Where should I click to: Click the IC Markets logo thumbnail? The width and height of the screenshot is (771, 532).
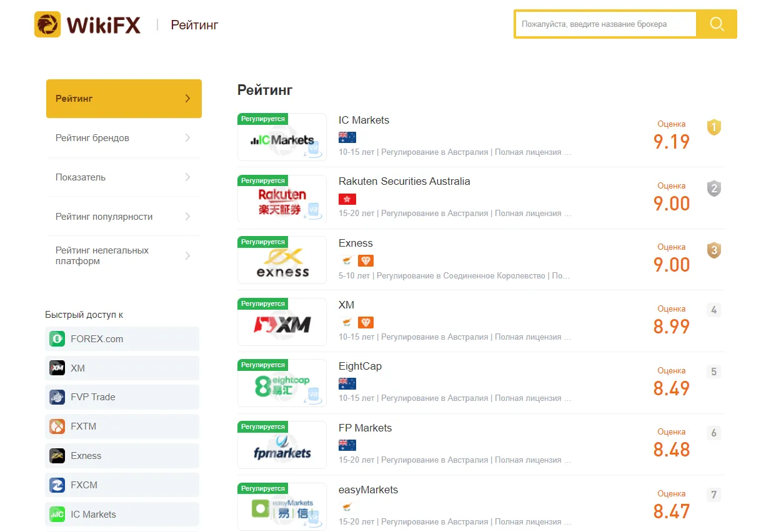click(282, 137)
